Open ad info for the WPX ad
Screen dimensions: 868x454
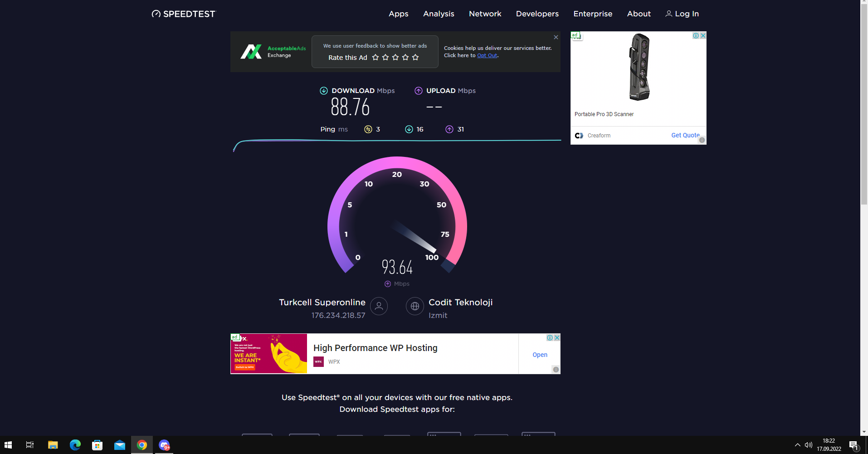[x=550, y=337]
